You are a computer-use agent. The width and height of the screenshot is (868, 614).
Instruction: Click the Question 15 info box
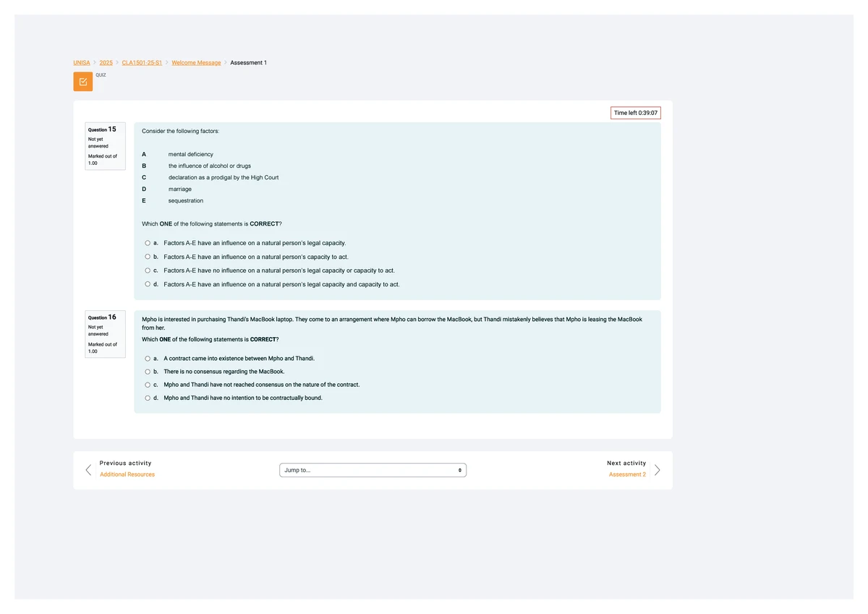(105, 146)
